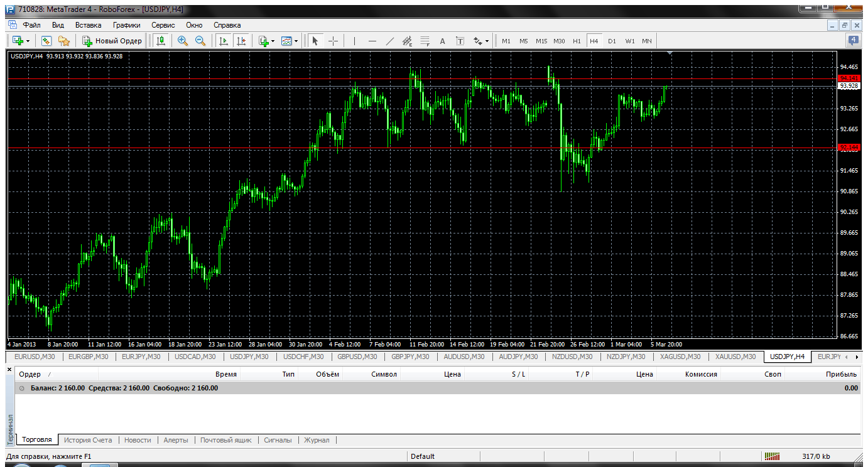This screenshot has width=868, height=467.
Task: Click the 93.928 current price label
Action: tap(849, 86)
